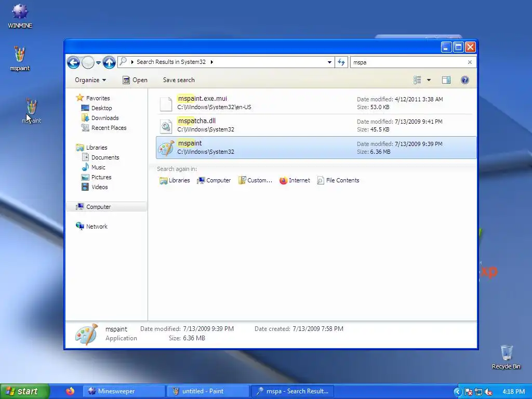This screenshot has width=532, height=399.
Task: Click the muted volume tray icon
Action: (488, 392)
